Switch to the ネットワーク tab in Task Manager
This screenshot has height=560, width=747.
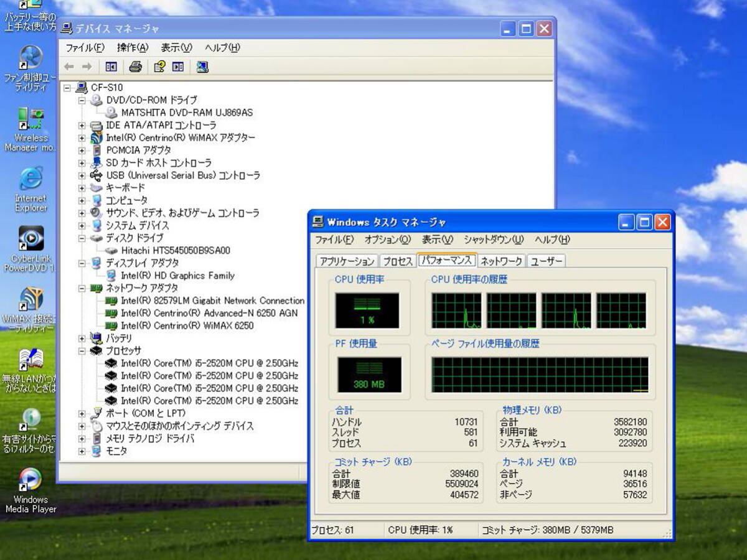(501, 261)
